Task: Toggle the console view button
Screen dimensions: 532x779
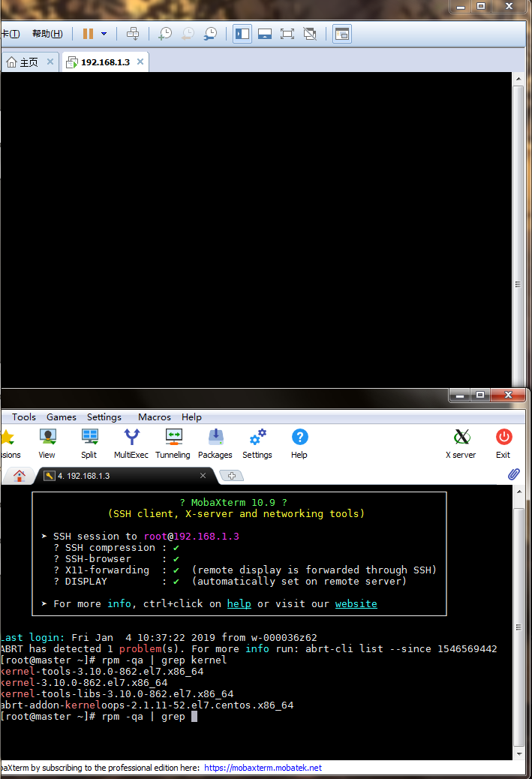Action: (341, 34)
